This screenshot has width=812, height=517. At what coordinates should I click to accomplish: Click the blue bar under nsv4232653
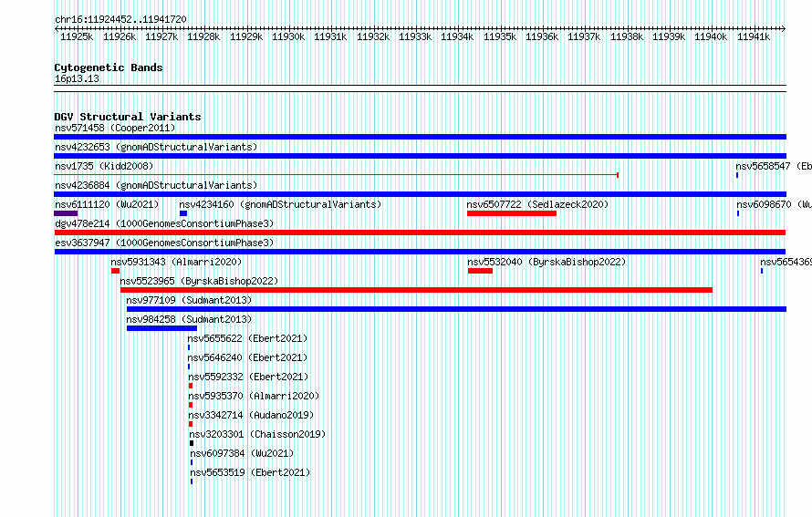pos(420,156)
